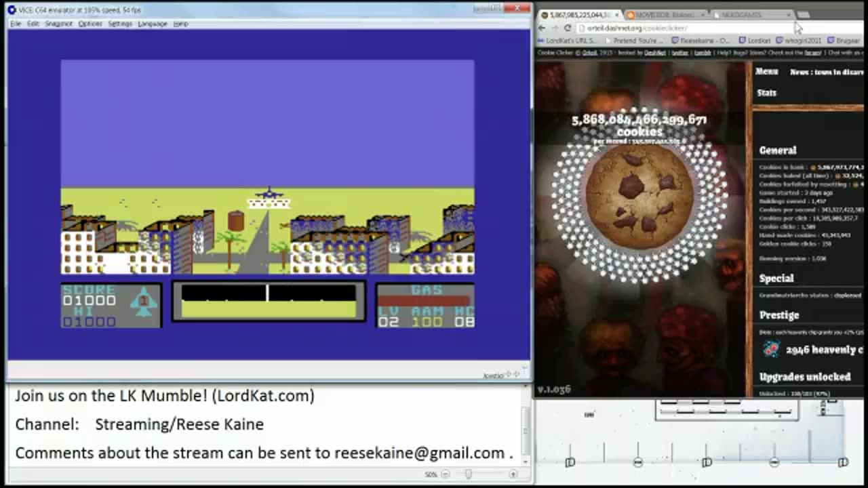Click the zoom out minus button in the notes window
Viewport: 868px width, 488px height.
click(x=446, y=474)
